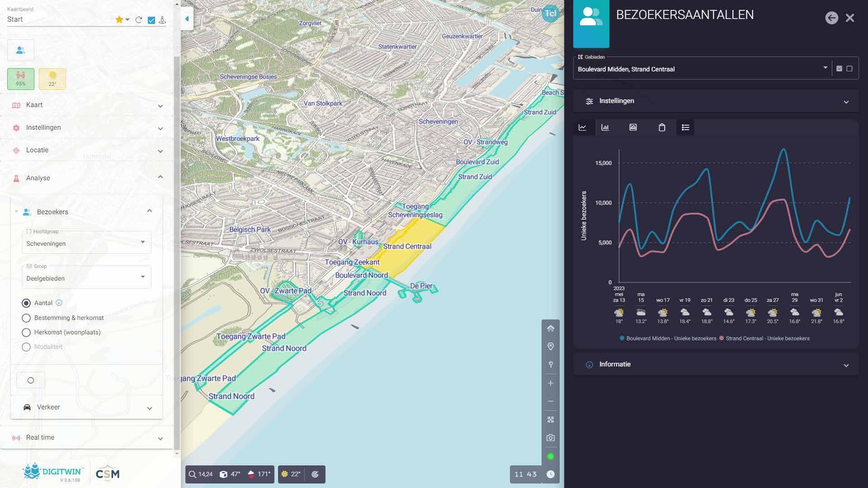Zoom in the map with plus
Viewport: 868px width, 488px height.
(550, 383)
